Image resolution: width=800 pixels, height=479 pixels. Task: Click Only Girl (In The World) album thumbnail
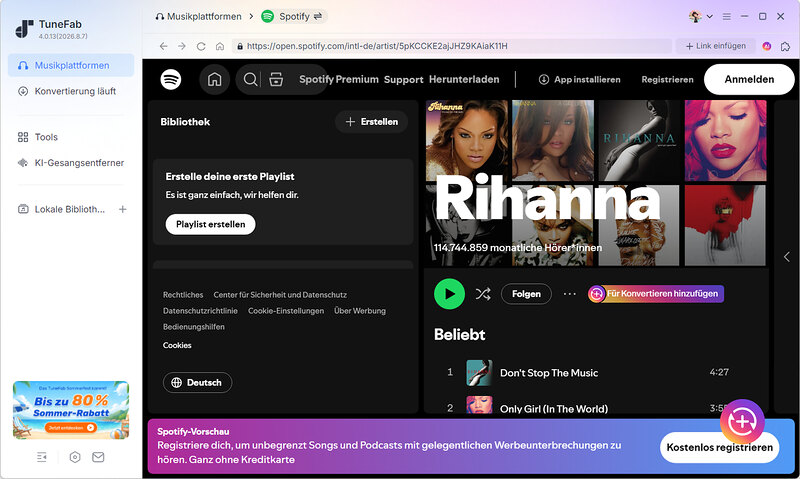click(479, 405)
